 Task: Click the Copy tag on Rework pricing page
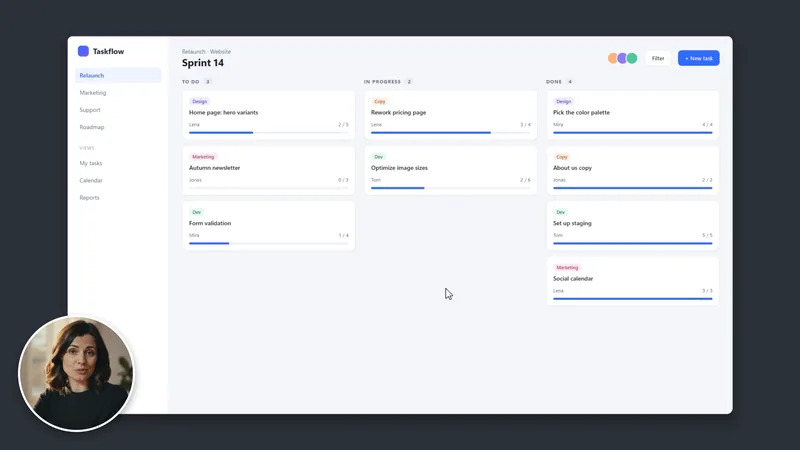coord(380,102)
